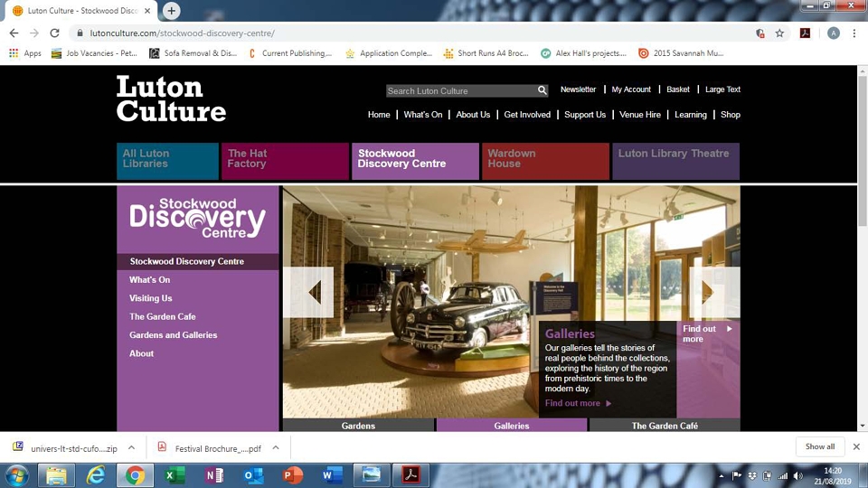Open the Adobe Acrobat extension icon

point(805,33)
